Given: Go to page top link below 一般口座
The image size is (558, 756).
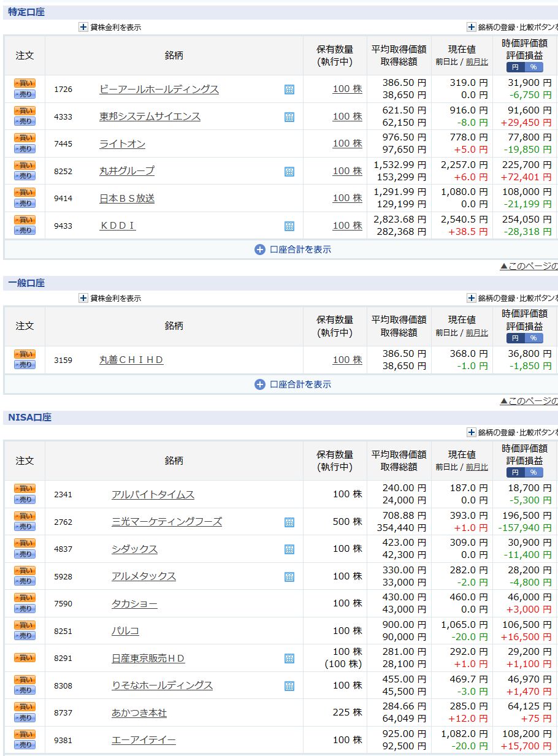Looking at the screenshot, I should (529, 401).
